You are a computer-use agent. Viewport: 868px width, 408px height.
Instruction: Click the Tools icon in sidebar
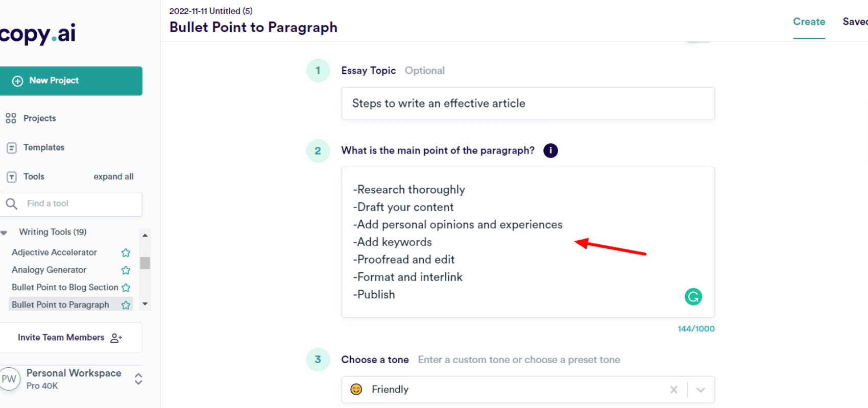pyautogui.click(x=11, y=177)
